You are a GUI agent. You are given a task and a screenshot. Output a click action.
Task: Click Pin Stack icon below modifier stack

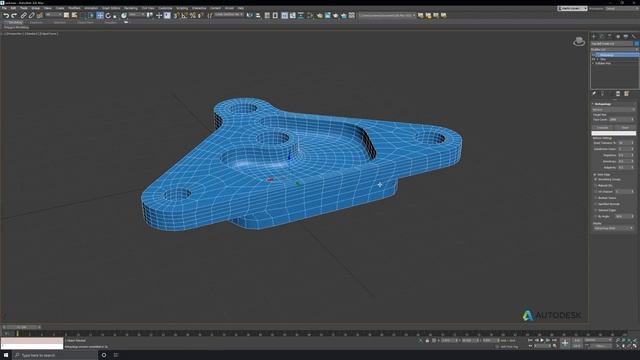click(x=594, y=93)
